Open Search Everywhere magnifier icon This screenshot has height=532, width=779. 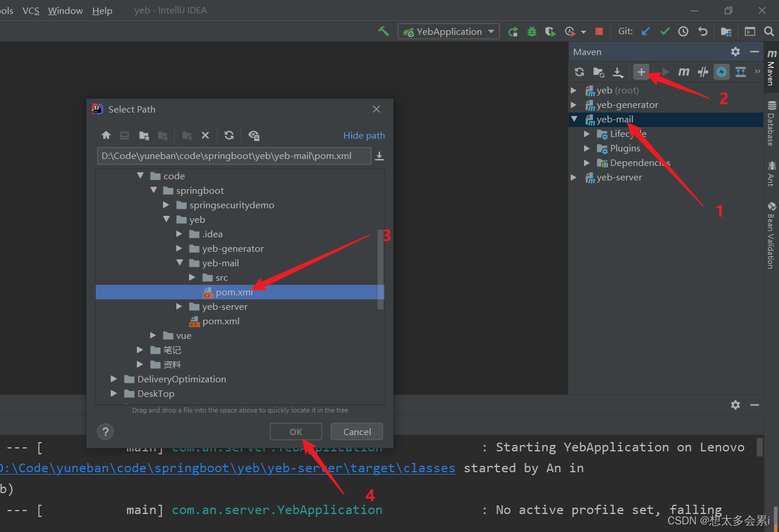click(770, 31)
